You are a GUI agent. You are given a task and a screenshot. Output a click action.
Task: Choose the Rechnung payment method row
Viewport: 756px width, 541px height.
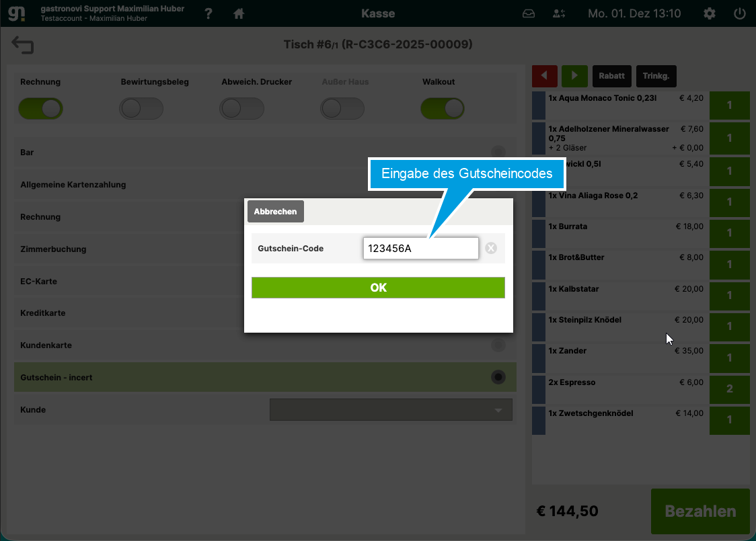tap(265, 217)
